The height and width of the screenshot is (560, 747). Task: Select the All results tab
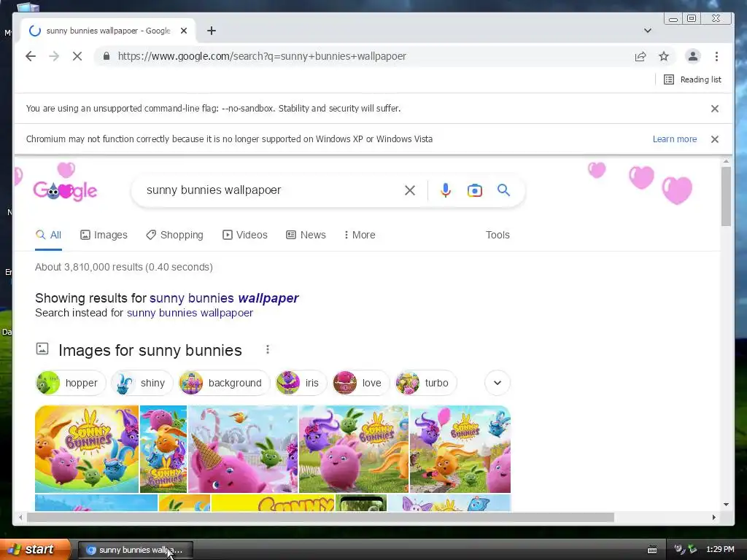[49, 235]
